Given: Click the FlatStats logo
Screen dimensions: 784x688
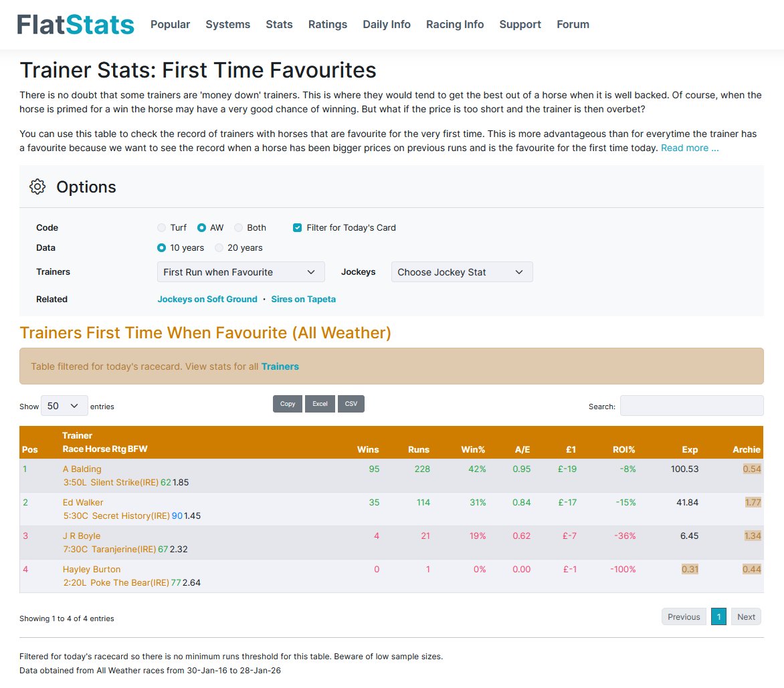Looking at the screenshot, I should (76, 25).
